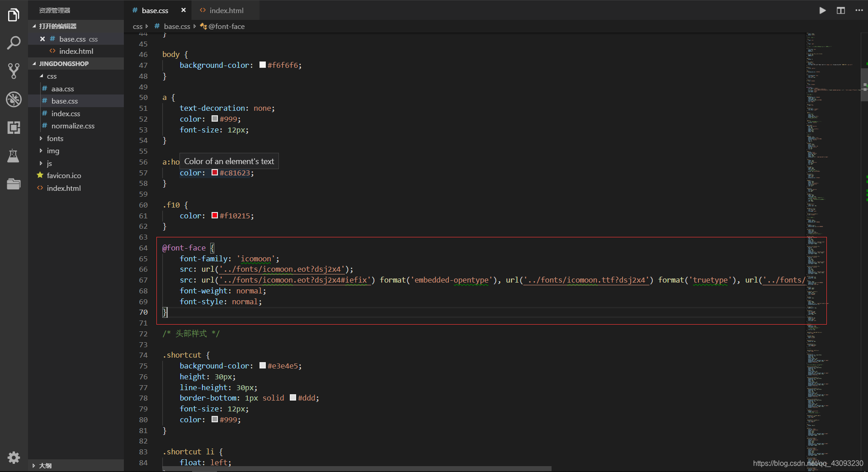This screenshot has width=868, height=472.
Task: Expand the Outline section at bottom
Action: pyautogui.click(x=76, y=465)
